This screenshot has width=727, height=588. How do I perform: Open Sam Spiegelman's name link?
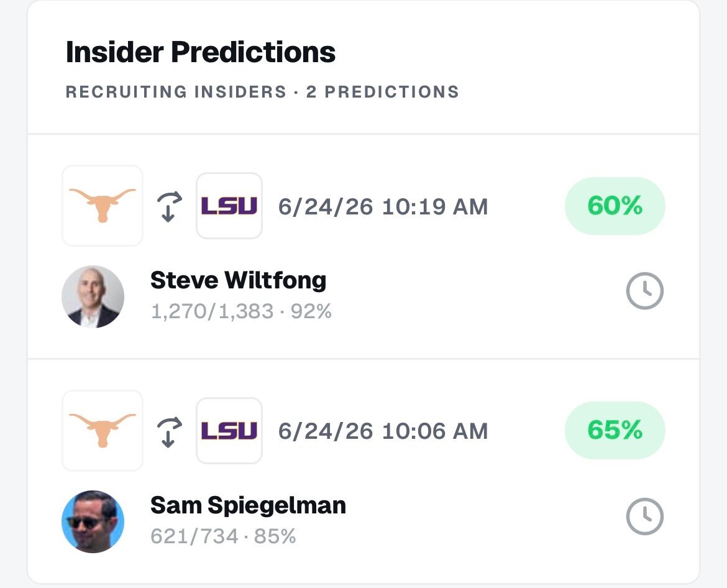[x=248, y=505]
